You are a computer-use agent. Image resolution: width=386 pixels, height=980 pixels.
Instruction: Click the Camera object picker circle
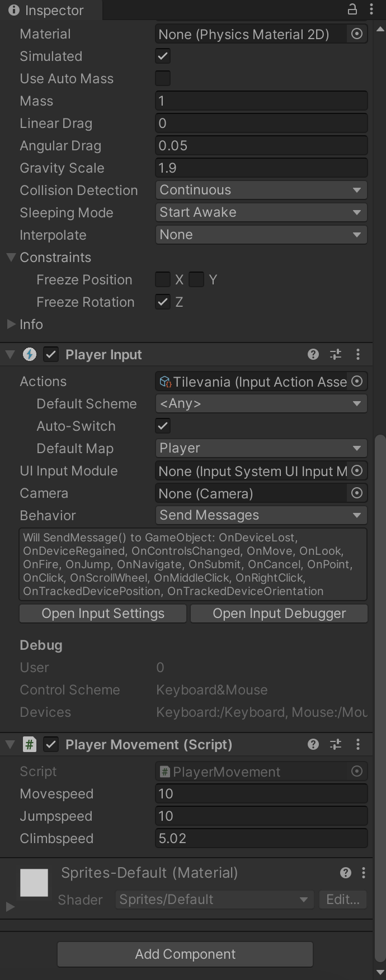(357, 493)
